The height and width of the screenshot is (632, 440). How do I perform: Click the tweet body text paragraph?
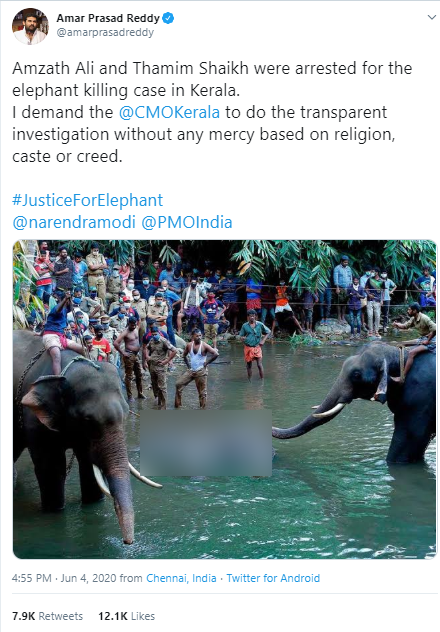point(212,112)
